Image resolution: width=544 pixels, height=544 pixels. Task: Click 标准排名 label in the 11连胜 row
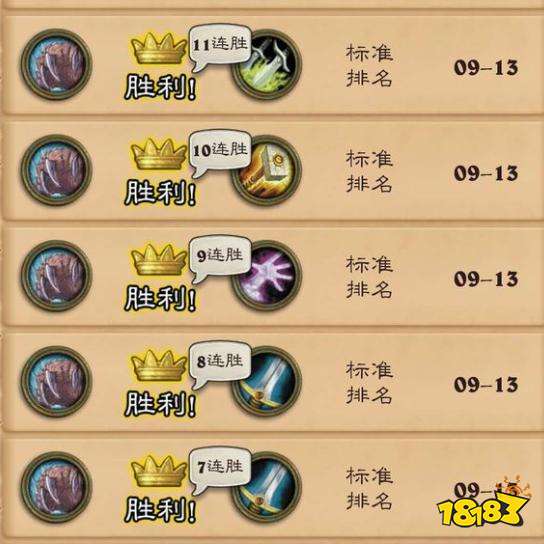tap(369, 66)
